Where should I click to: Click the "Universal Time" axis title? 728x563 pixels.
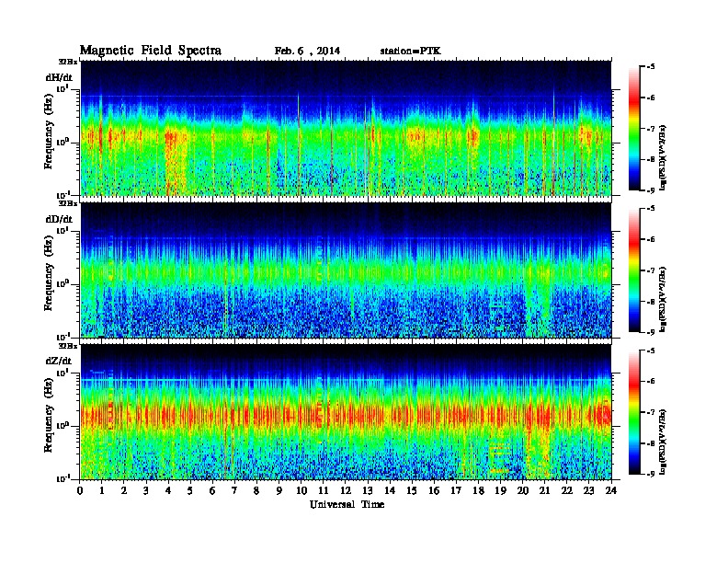(347, 504)
